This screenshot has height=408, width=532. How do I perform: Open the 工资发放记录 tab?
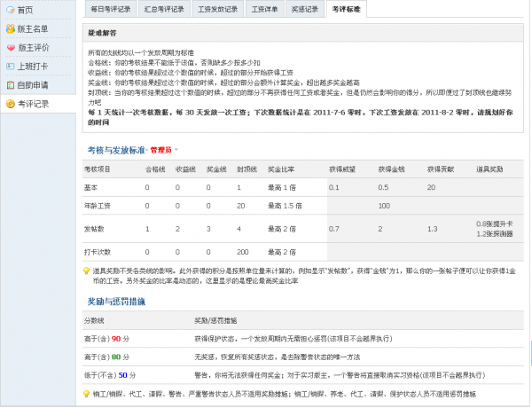[216, 10]
